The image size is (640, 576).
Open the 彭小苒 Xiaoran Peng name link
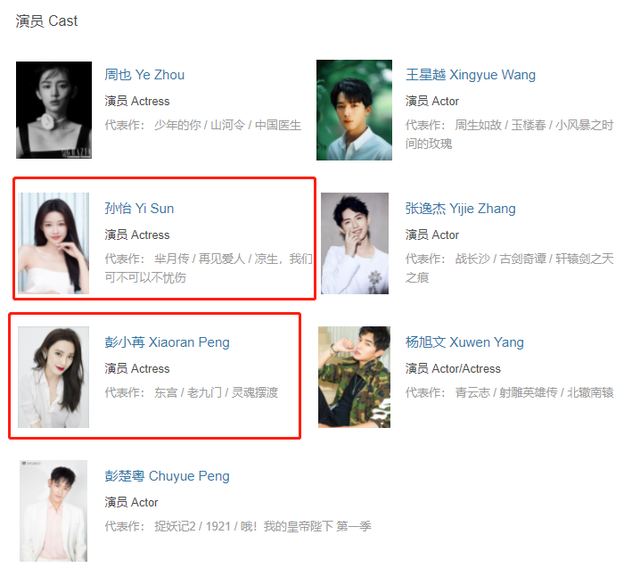coord(167,342)
